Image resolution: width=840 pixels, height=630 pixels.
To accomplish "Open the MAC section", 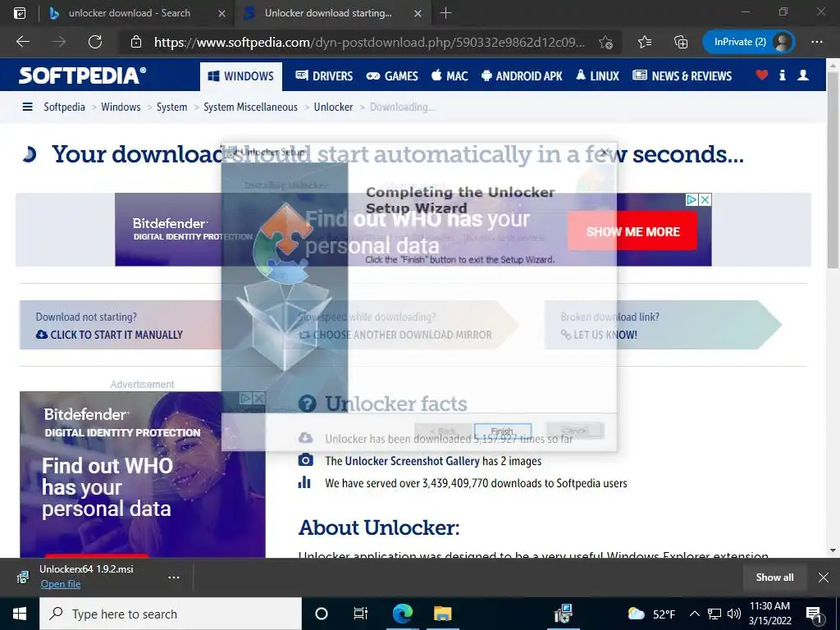I will (450, 75).
